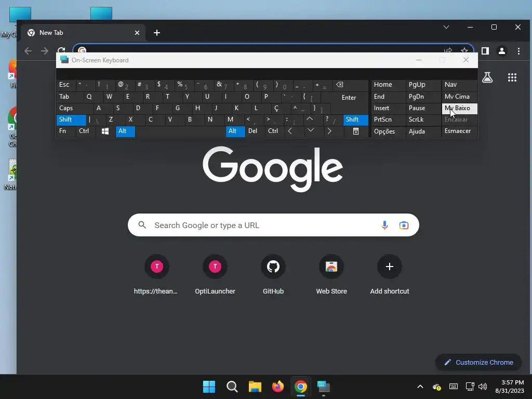Toggle the right Shift key
The height and width of the screenshot is (399, 532).
[x=355, y=120]
